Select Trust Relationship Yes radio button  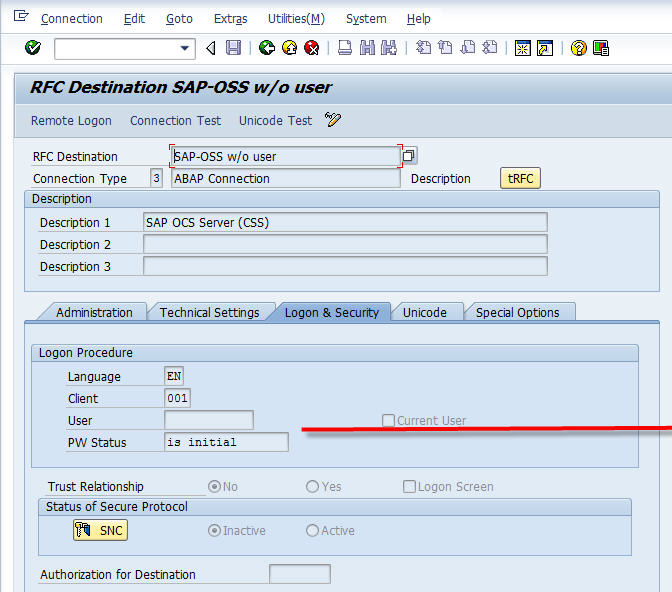pos(312,487)
